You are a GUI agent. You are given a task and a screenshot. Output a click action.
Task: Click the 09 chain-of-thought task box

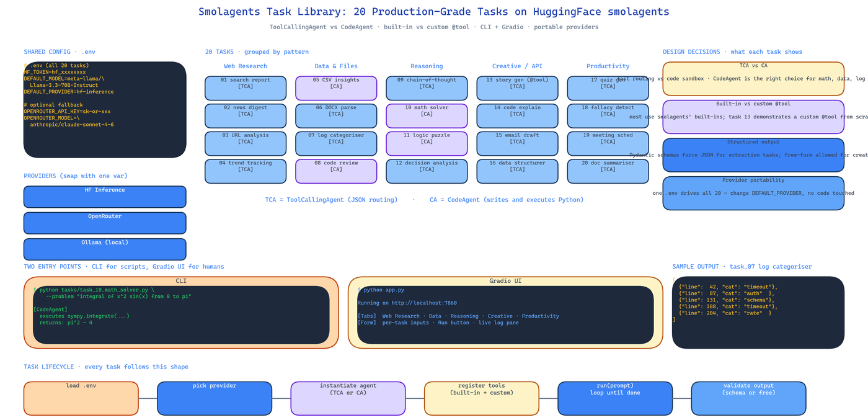point(427,88)
